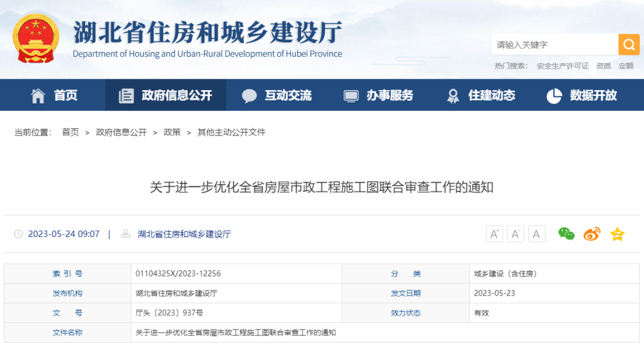644x351 pixels.
Task: Click the medal icon on 住建动态
Action: [453, 96]
